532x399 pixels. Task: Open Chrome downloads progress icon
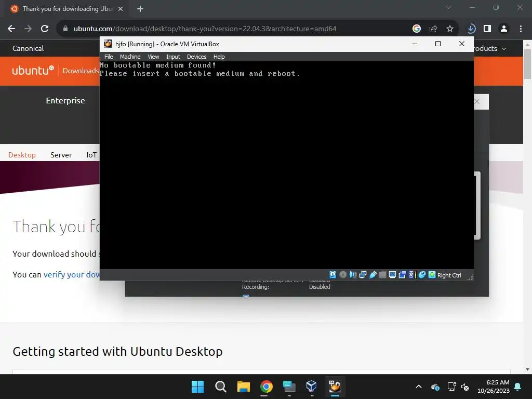tap(471, 29)
